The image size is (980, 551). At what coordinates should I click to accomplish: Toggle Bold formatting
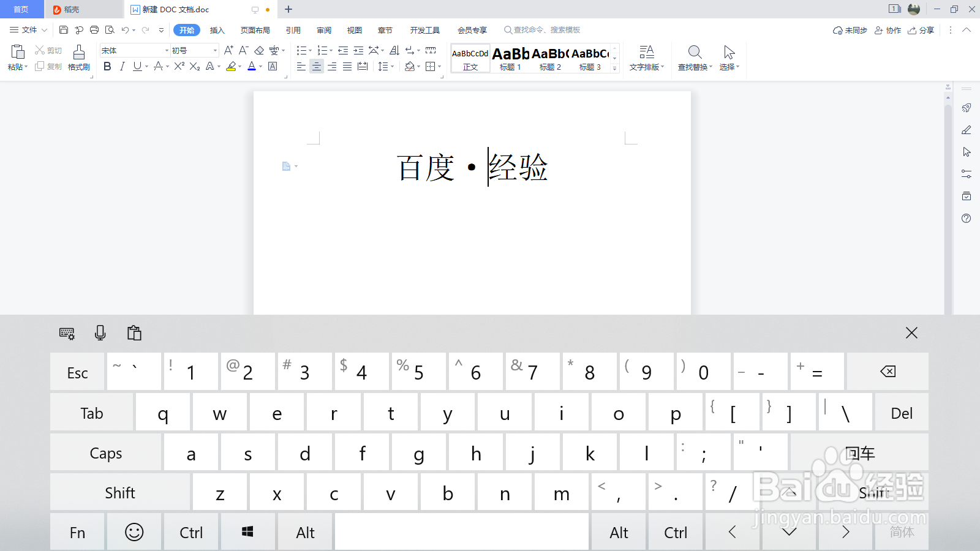[107, 66]
